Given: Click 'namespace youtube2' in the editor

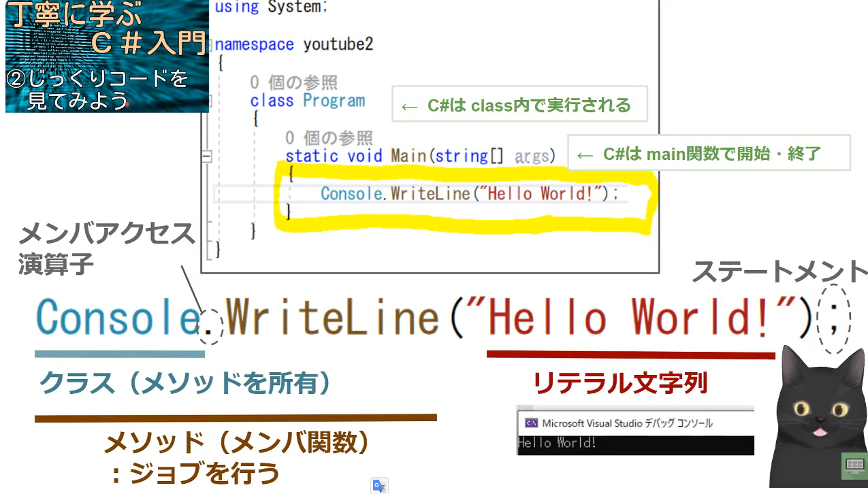Looking at the screenshot, I should tap(294, 45).
